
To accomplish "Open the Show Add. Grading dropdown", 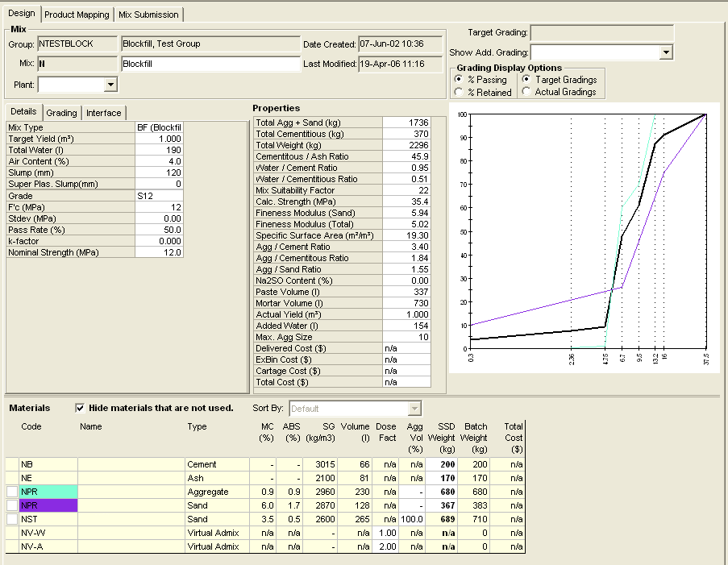I will (666, 52).
